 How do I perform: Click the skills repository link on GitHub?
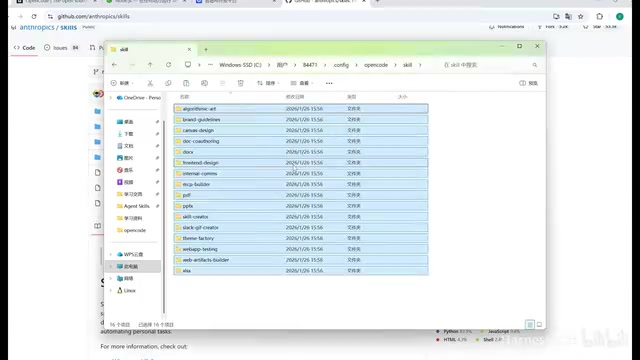69,27
